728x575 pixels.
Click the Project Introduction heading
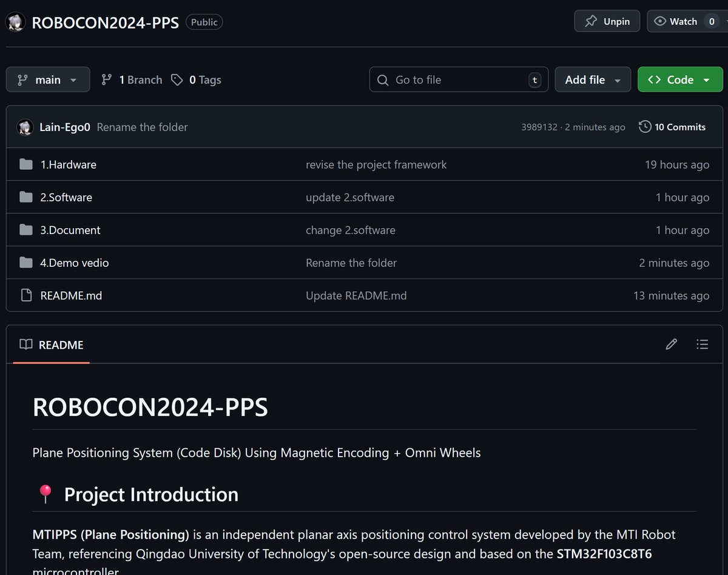pyautogui.click(x=151, y=494)
